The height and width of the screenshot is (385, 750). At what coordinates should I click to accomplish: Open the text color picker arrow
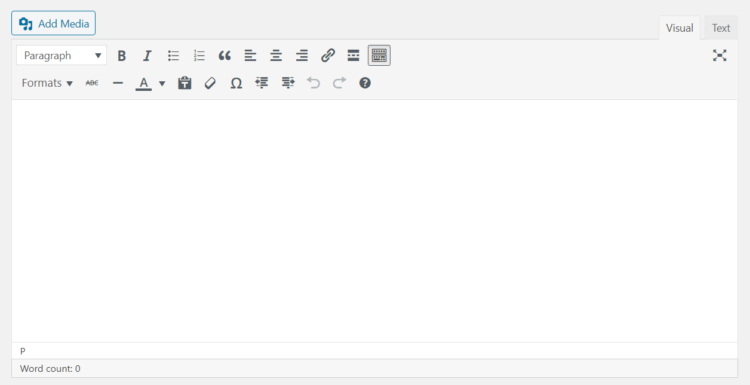coord(162,83)
